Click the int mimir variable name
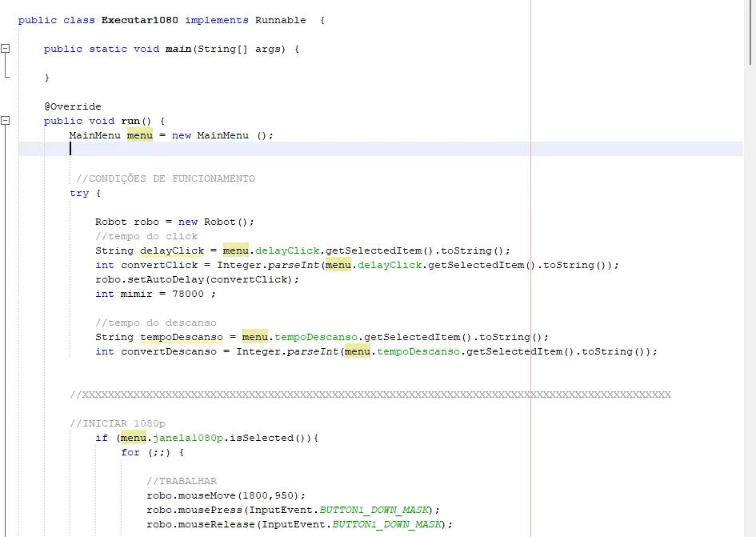The image size is (756, 537). (137, 294)
